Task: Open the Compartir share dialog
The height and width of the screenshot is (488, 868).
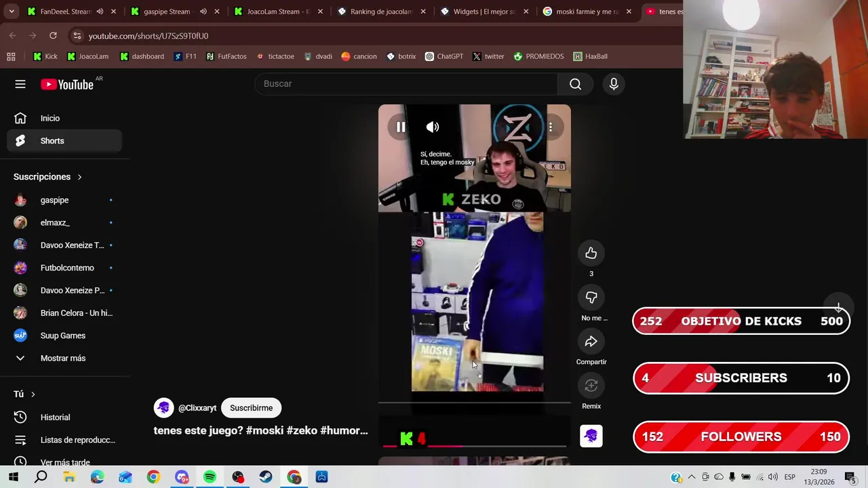Action: (591, 342)
